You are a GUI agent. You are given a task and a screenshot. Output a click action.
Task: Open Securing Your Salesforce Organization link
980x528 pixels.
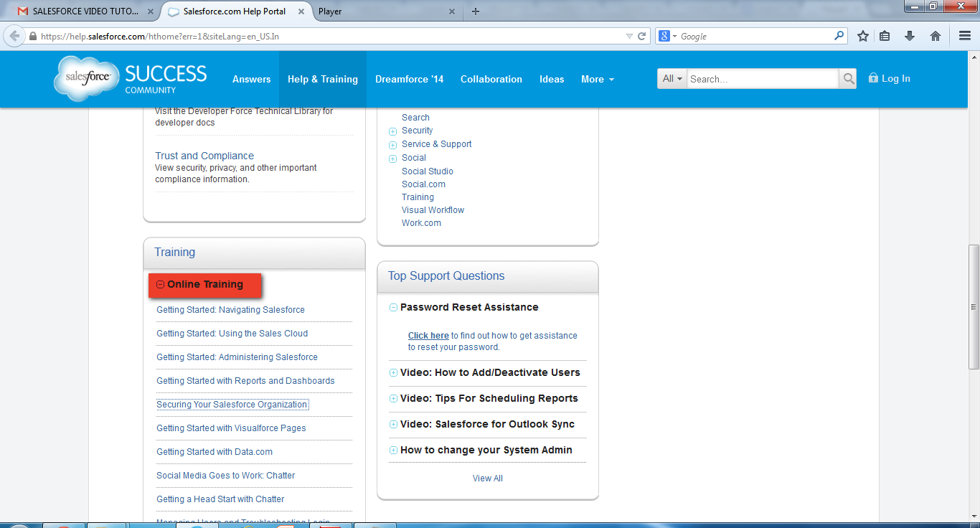[232, 405]
